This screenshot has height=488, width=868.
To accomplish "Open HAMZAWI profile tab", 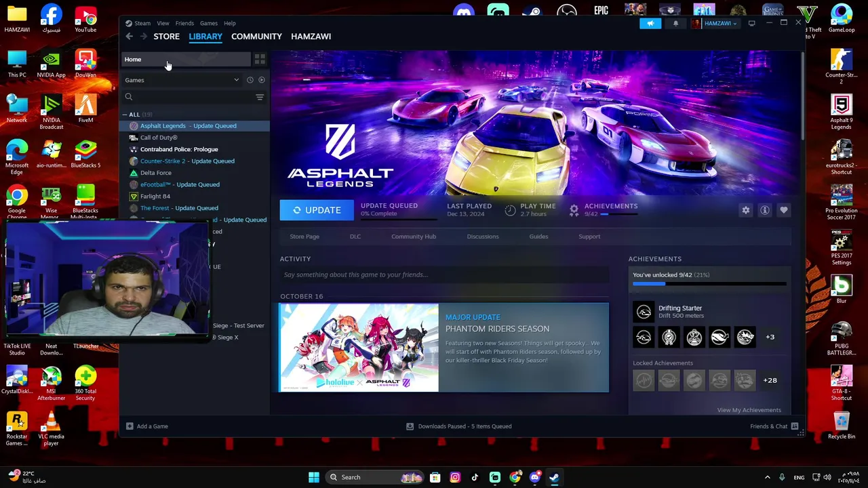I will [x=311, y=37].
